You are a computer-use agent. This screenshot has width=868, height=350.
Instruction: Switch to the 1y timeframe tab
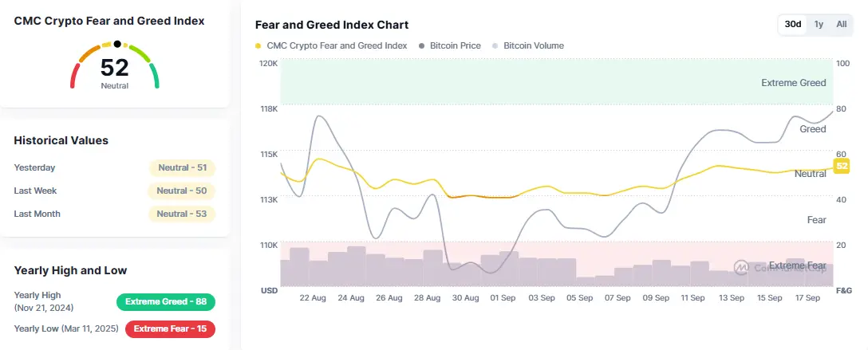click(x=819, y=25)
